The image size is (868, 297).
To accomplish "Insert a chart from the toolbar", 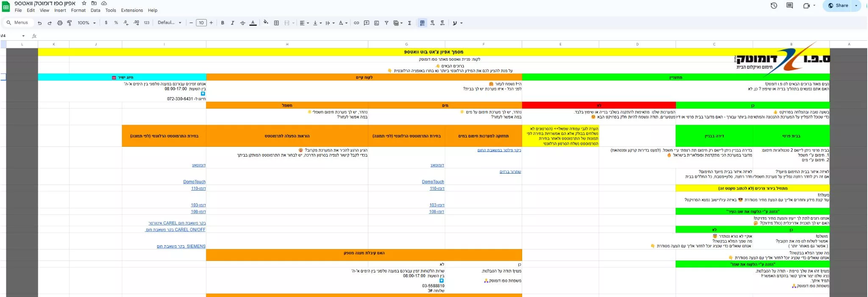I will 377,23.
